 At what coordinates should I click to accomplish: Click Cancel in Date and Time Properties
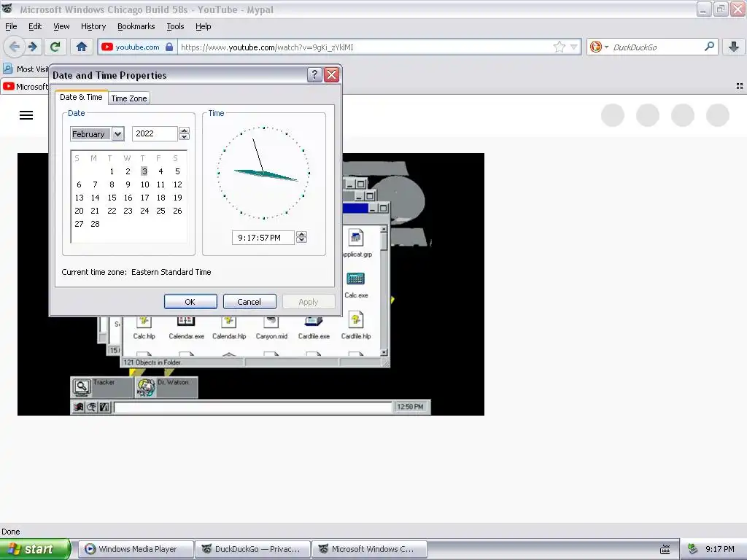[249, 301]
